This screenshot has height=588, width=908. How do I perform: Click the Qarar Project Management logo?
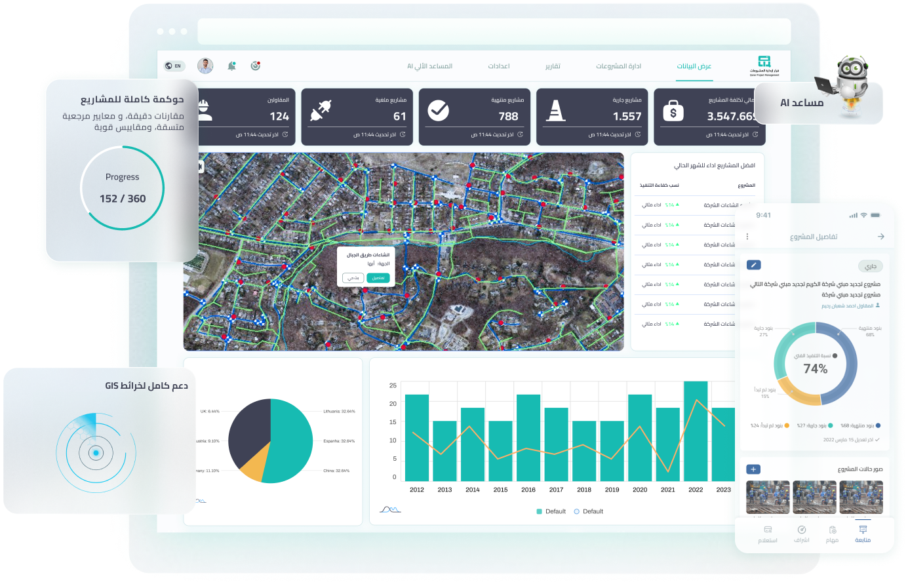point(764,66)
